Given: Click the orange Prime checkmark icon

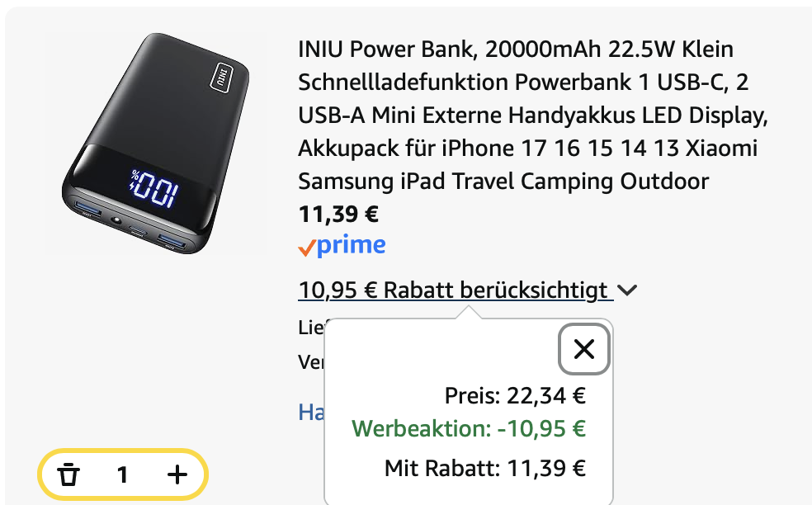Looking at the screenshot, I should click(x=306, y=247).
